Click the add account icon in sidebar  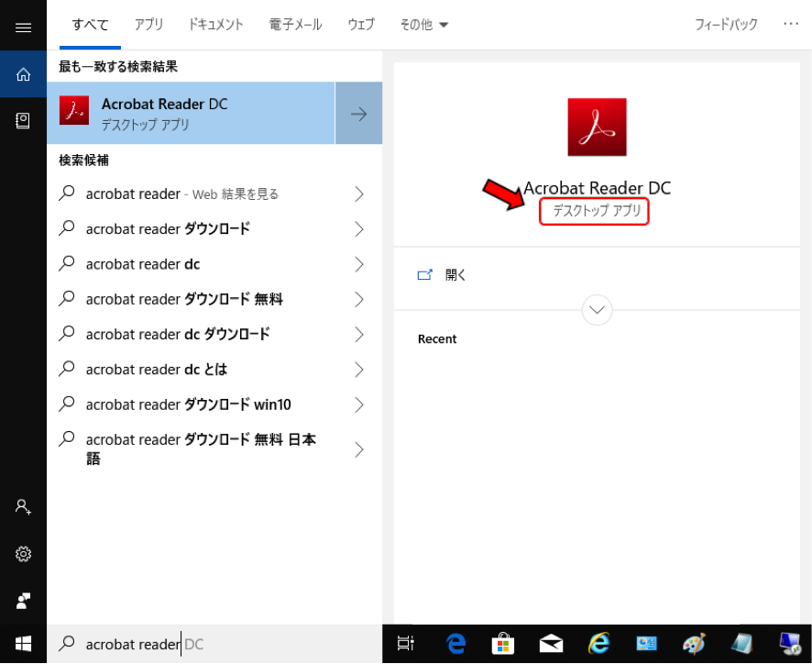23,506
